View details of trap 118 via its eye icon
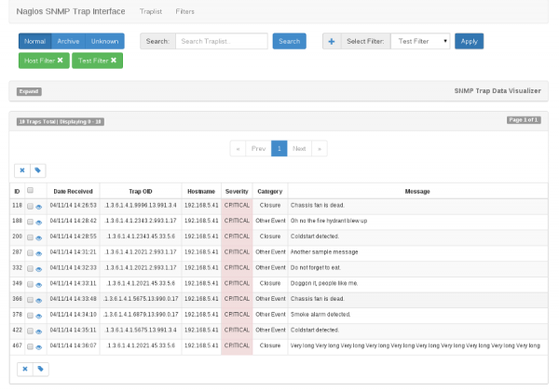The image size is (559, 392). point(39,206)
